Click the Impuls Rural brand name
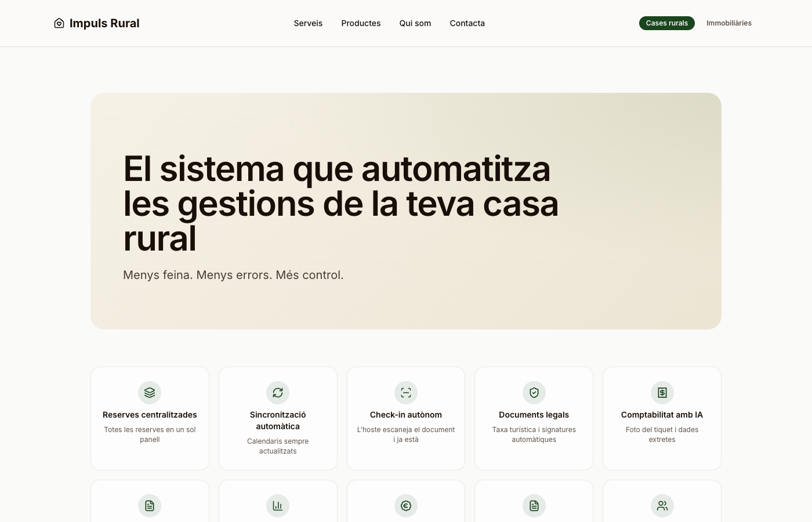This screenshot has height=522, width=812. tap(104, 23)
